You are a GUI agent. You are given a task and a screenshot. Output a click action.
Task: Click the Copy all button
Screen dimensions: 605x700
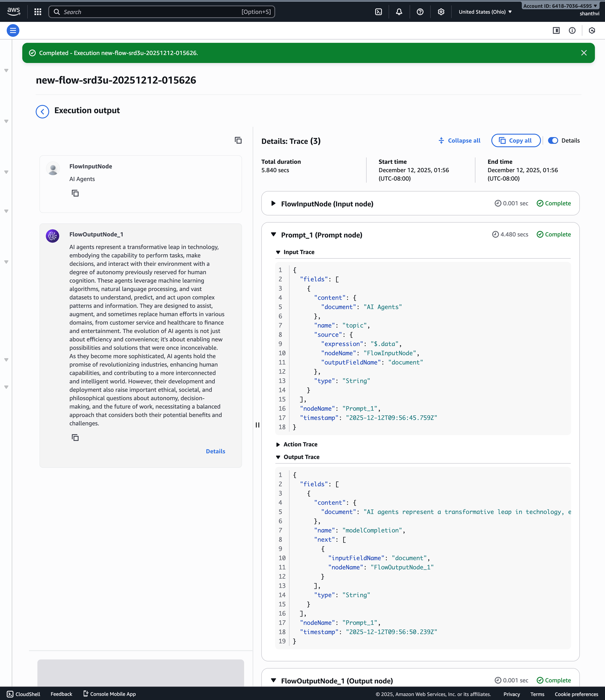pos(516,140)
